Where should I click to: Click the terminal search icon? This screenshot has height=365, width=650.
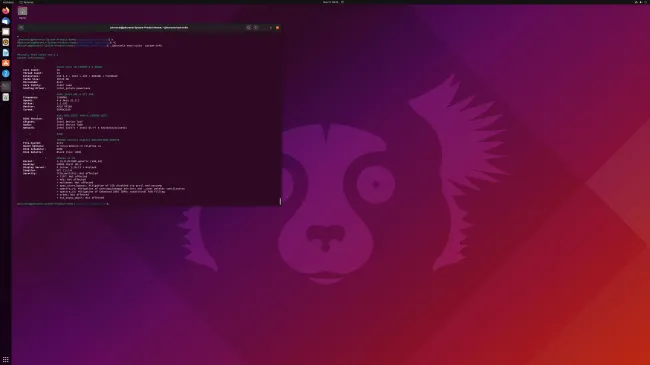click(x=248, y=27)
